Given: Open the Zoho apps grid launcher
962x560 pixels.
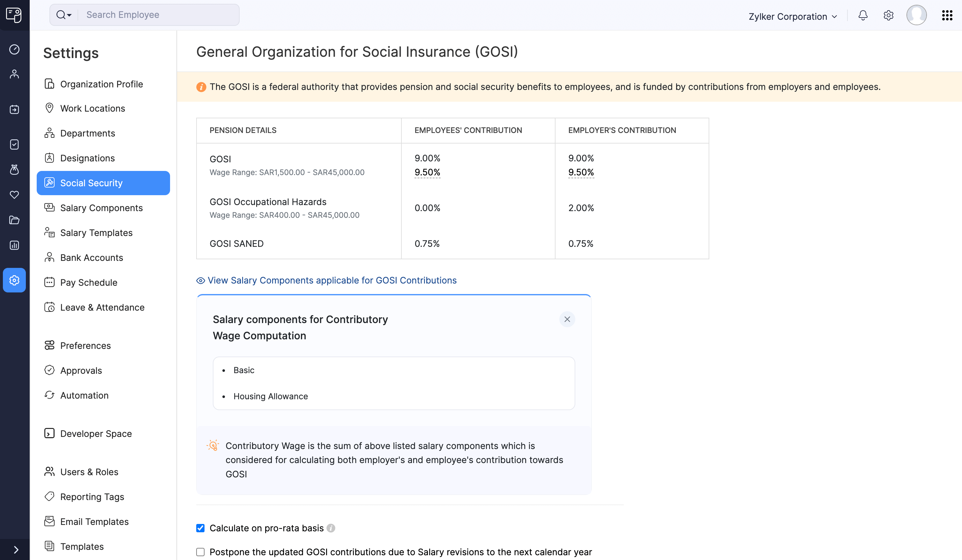Looking at the screenshot, I should 948,16.
